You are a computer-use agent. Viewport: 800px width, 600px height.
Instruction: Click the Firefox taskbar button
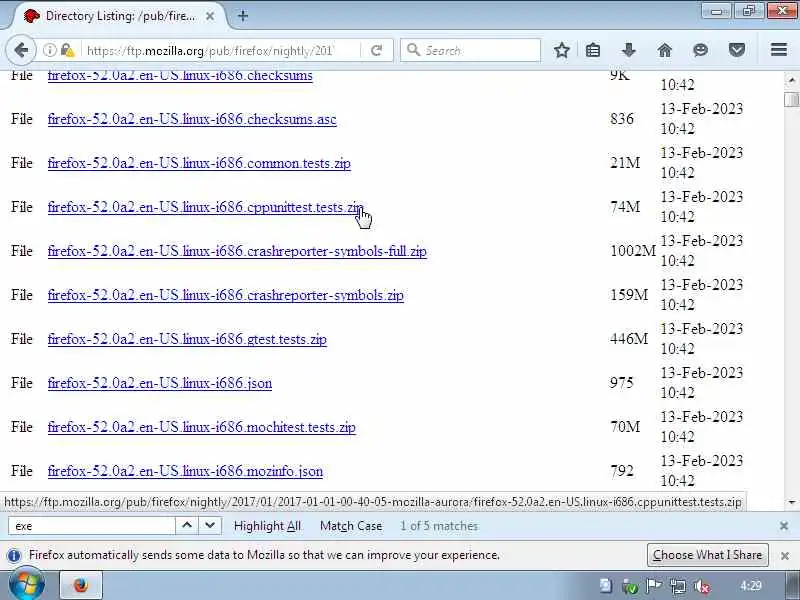(x=81, y=585)
